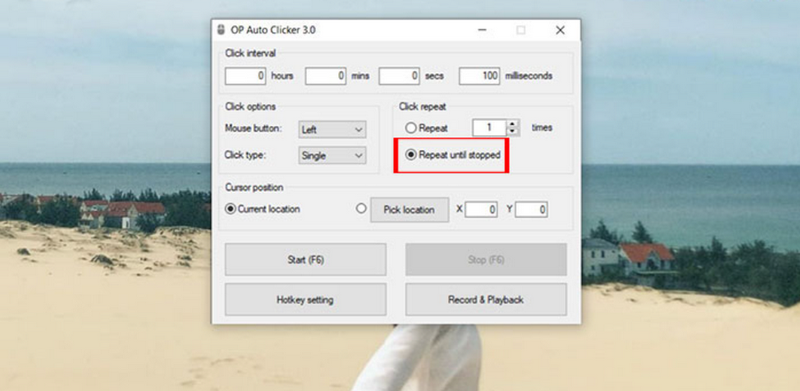Click the Pick location button
The width and height of the screenshot is (800, 391).
coord(410,209)
